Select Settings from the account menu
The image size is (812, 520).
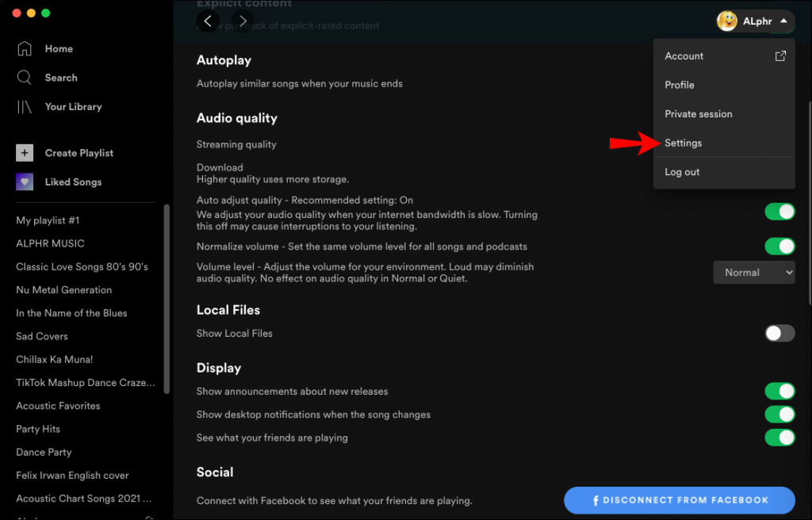[683, 143]
